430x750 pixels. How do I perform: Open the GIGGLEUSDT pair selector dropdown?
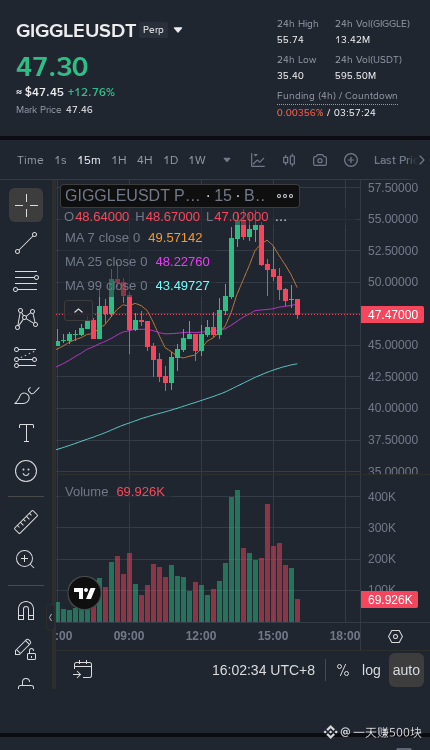pos(178,30)
